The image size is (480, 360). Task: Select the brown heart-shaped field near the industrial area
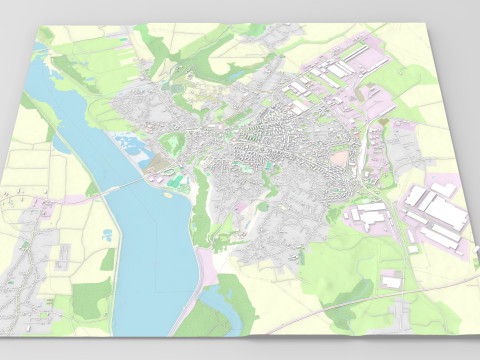[x=384, y=122]
